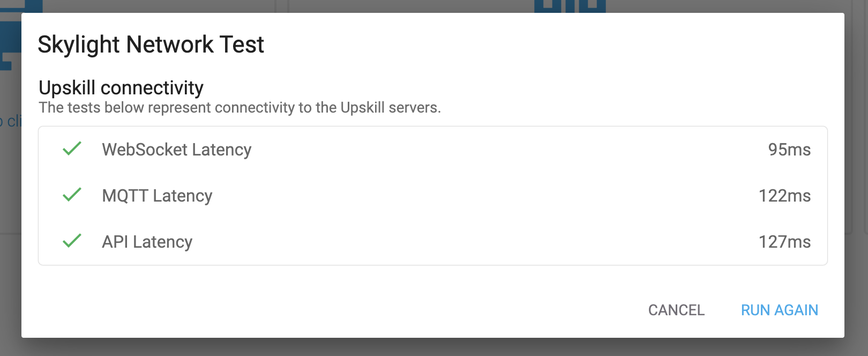Run the network test again
Viewport: 868px width, 356px height.
tap(779, 310)
